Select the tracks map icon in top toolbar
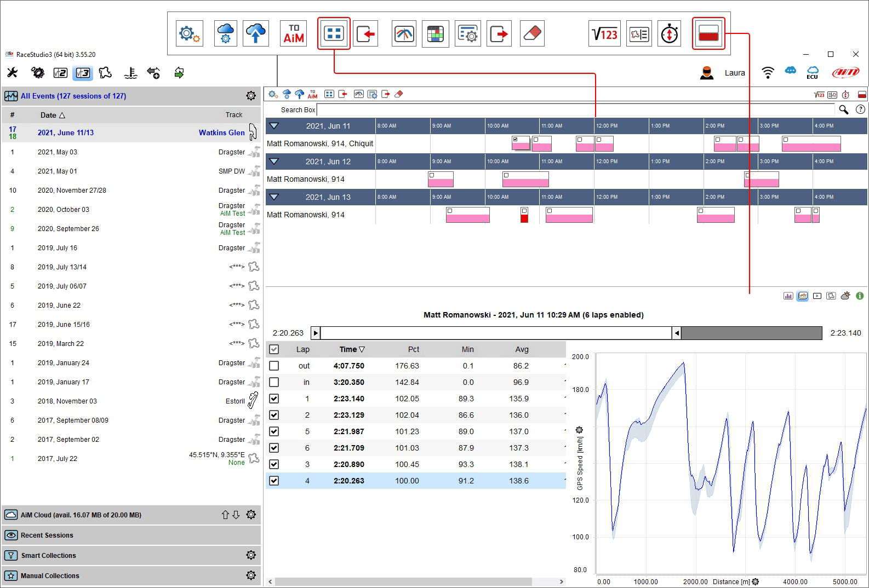The width and height of the screenshot is (869, 588). point(105,73)
